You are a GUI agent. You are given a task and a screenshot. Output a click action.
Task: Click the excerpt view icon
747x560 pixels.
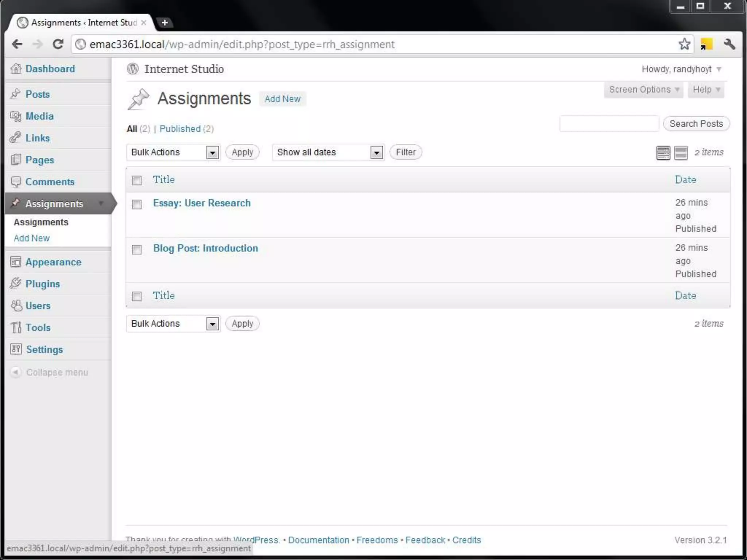point(681,153)
